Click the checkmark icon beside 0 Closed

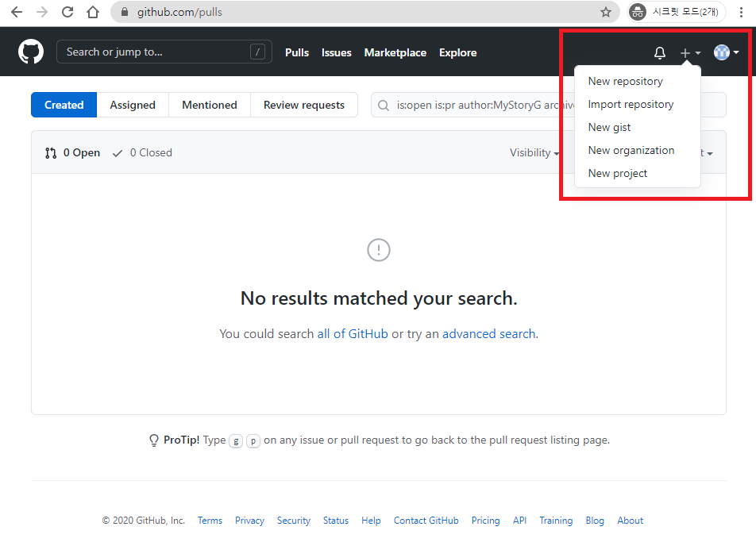(x=118, y=152)
